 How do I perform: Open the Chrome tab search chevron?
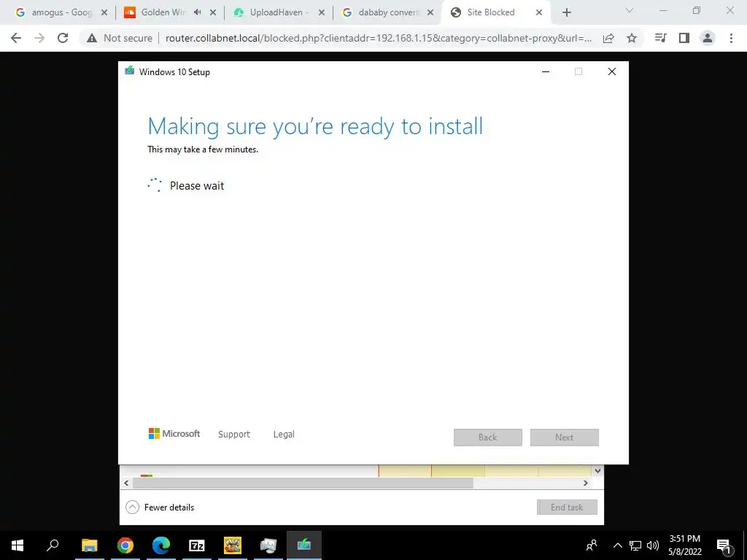pos(630,10)
